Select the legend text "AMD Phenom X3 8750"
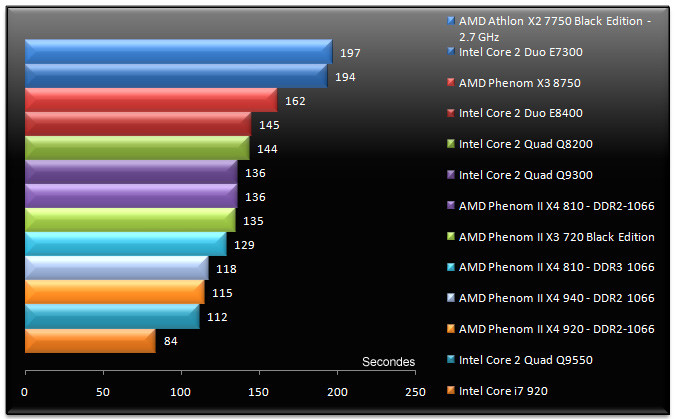Screen dimensions: 679x419 click(520, 83)
